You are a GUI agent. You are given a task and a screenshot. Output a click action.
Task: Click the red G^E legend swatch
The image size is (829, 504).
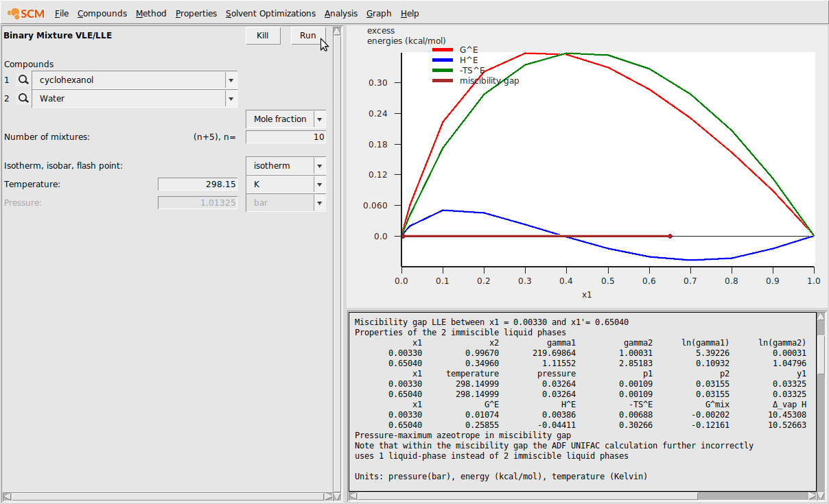(x=442, y=49)
